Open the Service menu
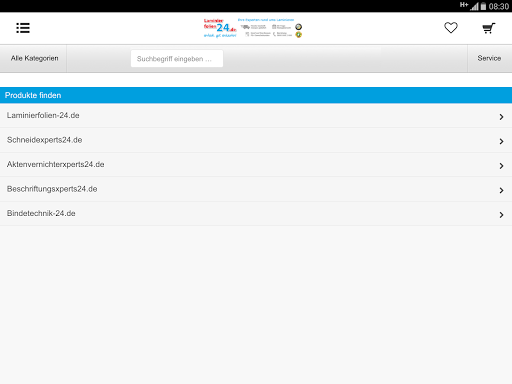The height and width of the screenshot is (384, 512). click(489, 58)
